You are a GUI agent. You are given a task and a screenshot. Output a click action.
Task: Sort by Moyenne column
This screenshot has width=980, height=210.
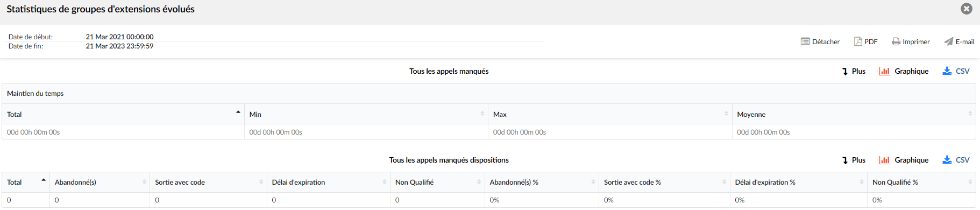(854, 114)
